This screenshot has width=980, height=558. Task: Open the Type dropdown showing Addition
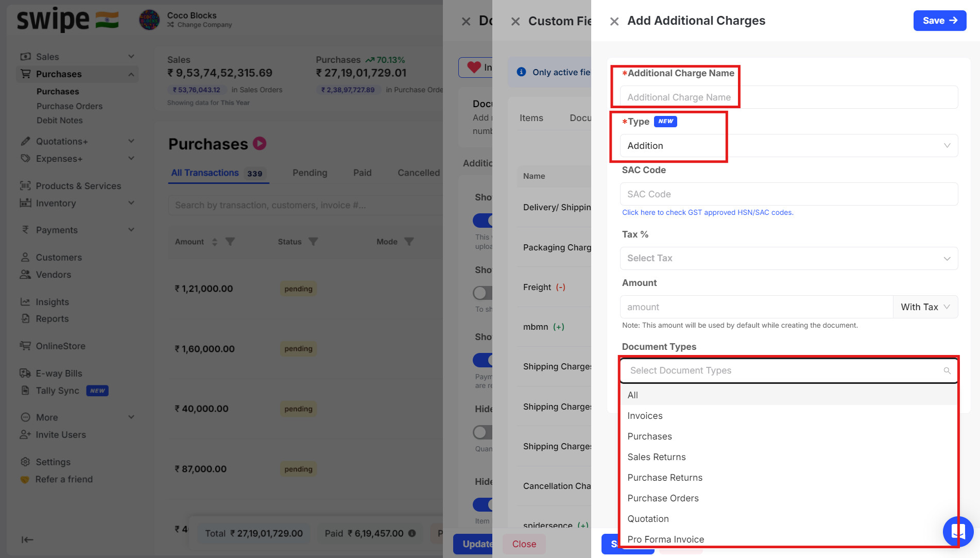[x=788, y=146]
